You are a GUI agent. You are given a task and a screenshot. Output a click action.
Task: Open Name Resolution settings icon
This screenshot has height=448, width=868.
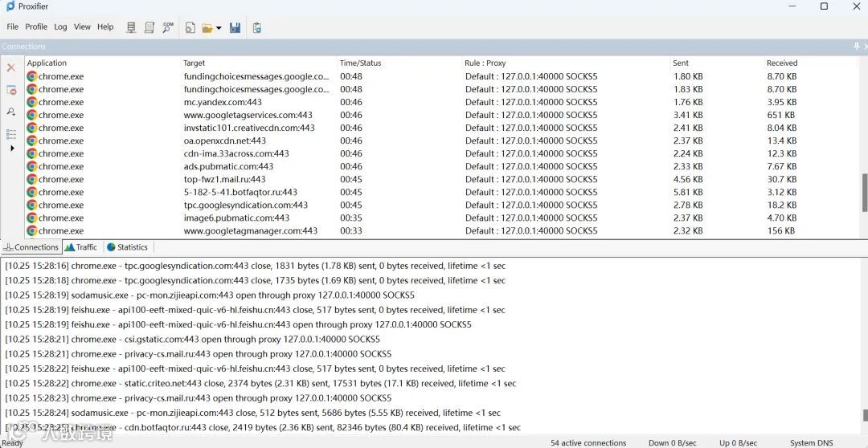168,27
